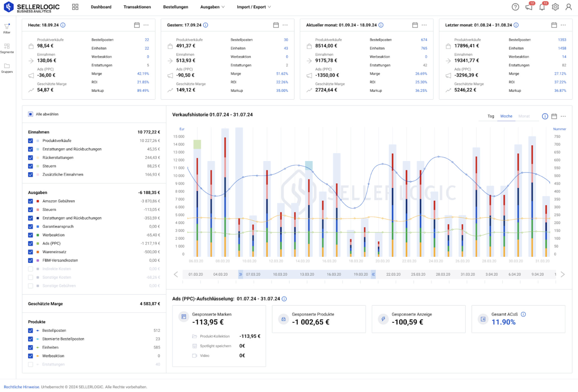578x392 pixels.
Task: Open calendar in Letzter monat card
Action: [554, 25]
